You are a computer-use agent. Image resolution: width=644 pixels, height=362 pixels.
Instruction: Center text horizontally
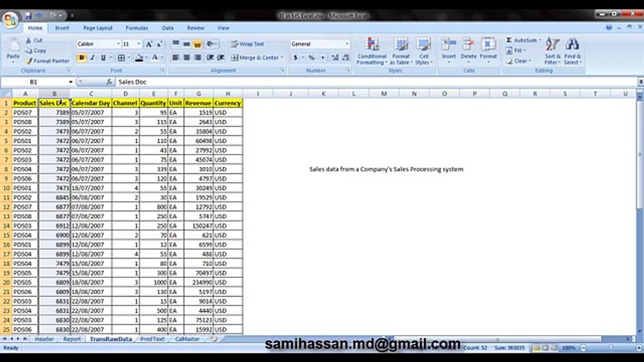pyautogui.click(x=187, y=58)
